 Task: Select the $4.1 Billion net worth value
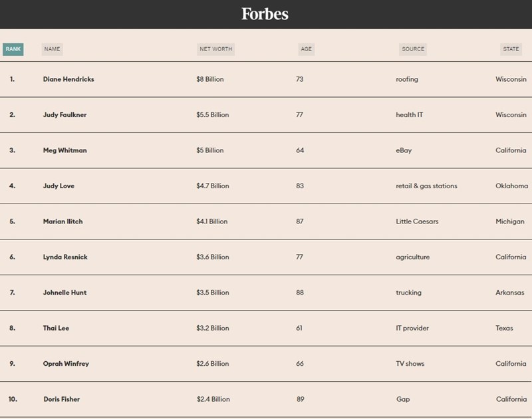point(212,221)
